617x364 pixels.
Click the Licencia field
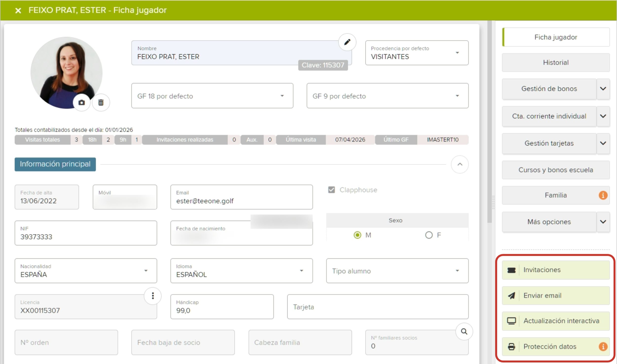(86, 307)
